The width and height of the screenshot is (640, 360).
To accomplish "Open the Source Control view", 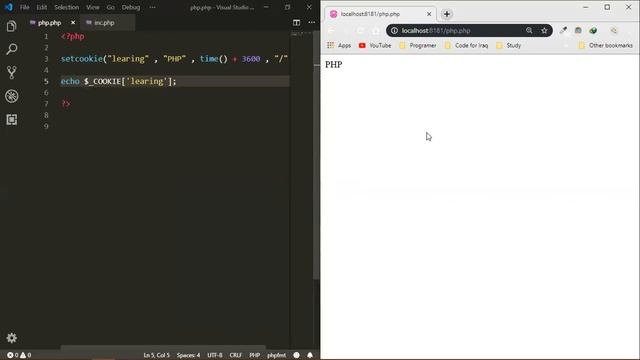I will click(11, 73).
